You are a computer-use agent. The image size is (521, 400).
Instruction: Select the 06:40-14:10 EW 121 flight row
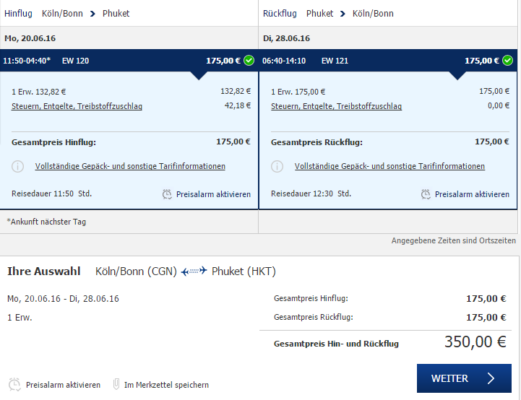[388, 60]
